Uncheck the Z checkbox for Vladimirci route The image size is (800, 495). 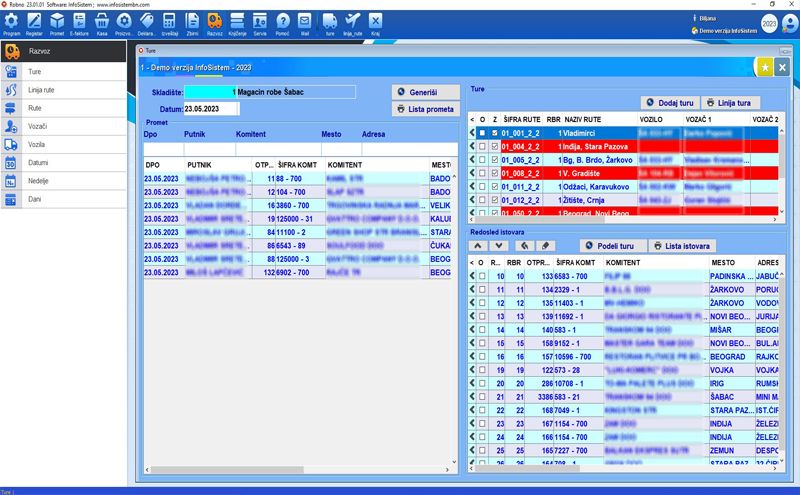[x=493, y=133]
